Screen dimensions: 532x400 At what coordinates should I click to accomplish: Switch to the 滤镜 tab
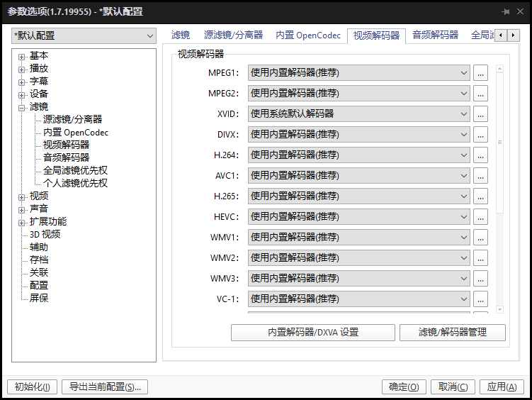tap(180, 35)
